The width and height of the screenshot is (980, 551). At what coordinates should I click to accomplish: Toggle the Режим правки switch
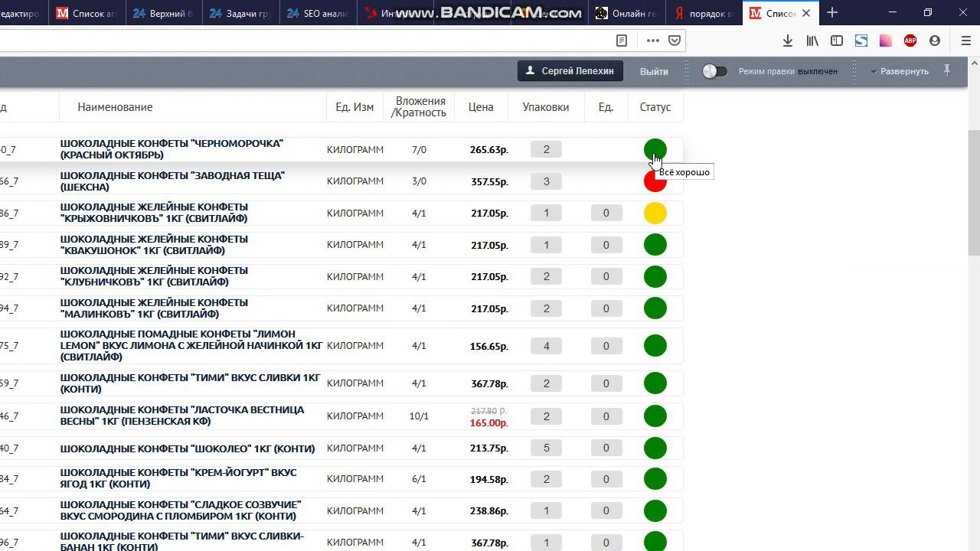click(714, 71)
